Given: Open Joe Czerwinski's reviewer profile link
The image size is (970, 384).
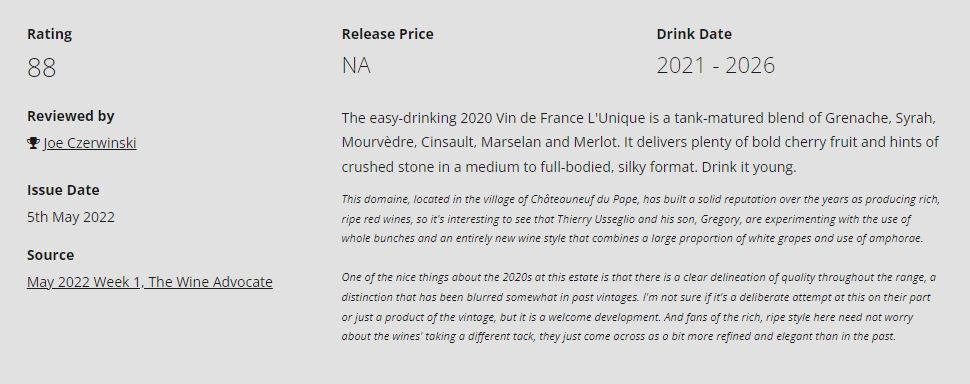Looking at the screenshot, I should (90, 143).
